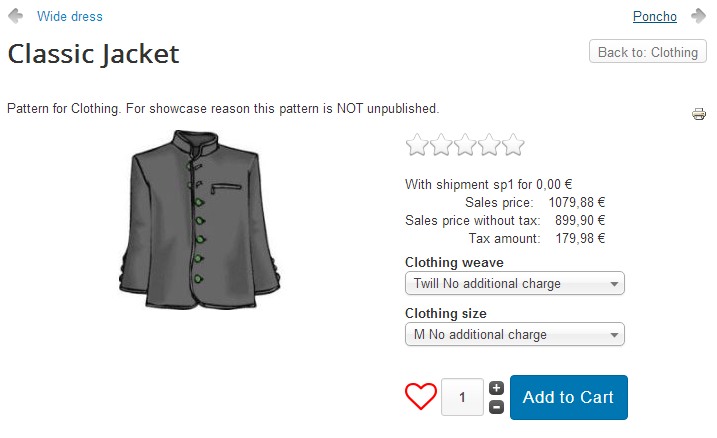Add to wishlist with heart icon

pyautogui.click(x=421, y=397)
